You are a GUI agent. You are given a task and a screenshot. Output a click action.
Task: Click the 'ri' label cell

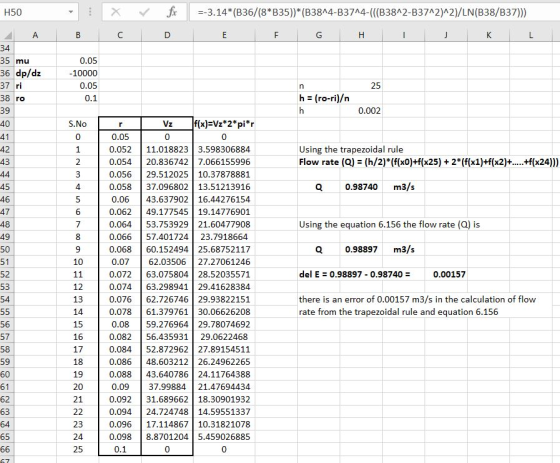(35, 86)
